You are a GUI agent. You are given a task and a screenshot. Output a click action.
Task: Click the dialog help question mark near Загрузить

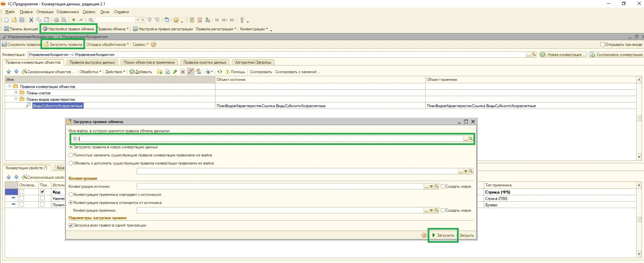(x=424, y=235)
